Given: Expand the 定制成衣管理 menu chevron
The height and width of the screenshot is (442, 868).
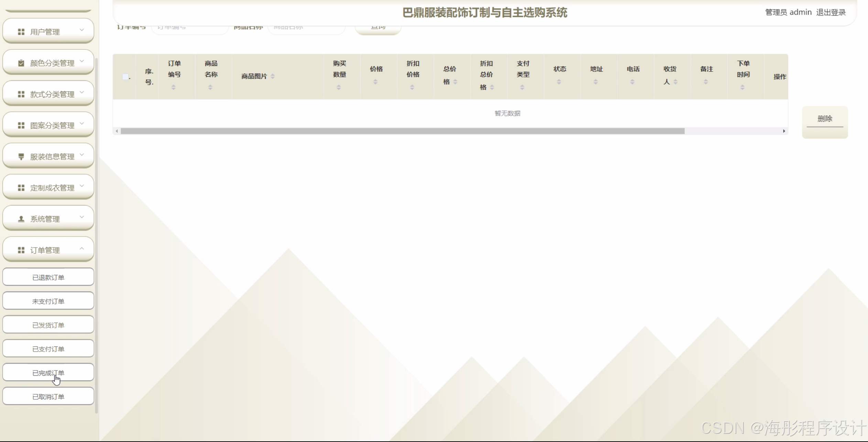Looking at the screenshot, I should point(82,186).
